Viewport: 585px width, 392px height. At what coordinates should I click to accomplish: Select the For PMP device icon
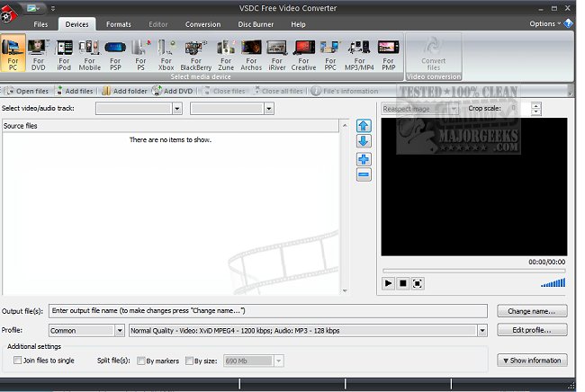point(389,55)
